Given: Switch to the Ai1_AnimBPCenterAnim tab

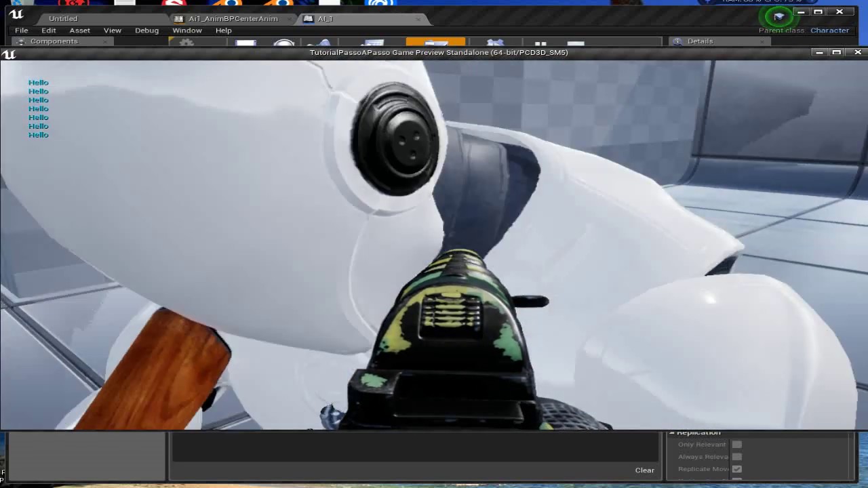Looking at the screenshot, I should click(233, 19).
